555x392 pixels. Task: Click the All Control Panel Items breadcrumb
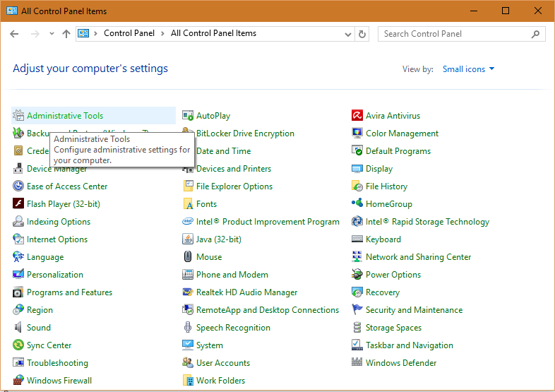pos(213,33)
